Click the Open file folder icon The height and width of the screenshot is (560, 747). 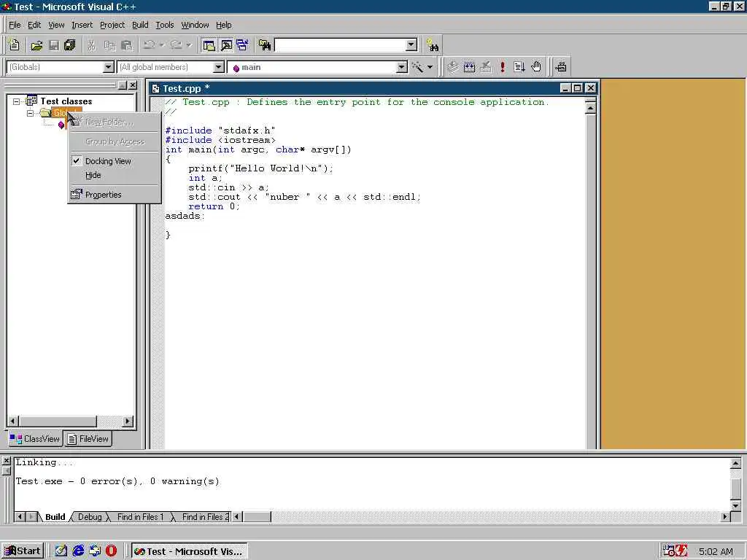pyautogui.click(x=36, y=45)
